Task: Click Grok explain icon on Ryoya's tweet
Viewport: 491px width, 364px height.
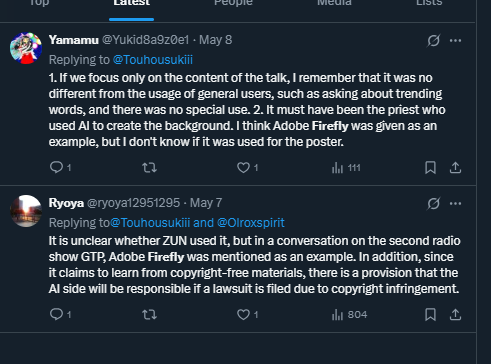Action: tap(433, 204)
